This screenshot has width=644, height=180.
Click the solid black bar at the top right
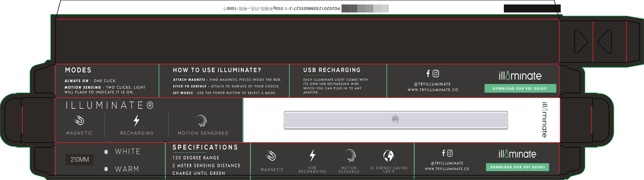(532, 8)
